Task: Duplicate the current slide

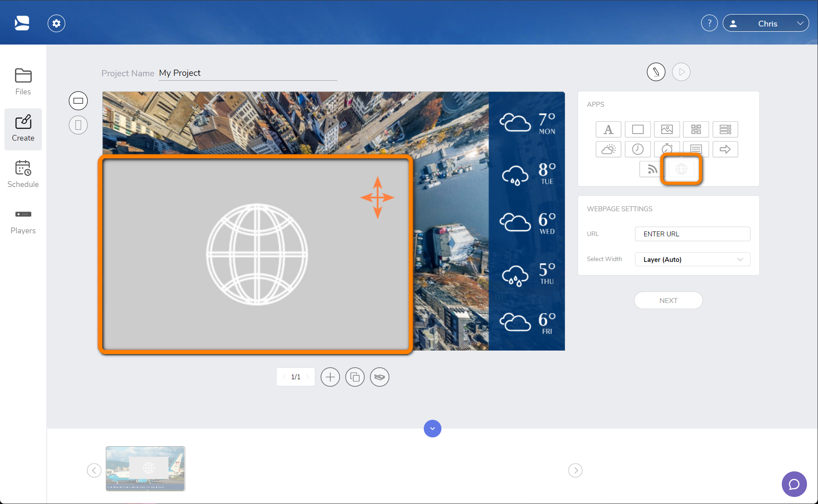Action: pyautogui.click(x=355, y=377)
